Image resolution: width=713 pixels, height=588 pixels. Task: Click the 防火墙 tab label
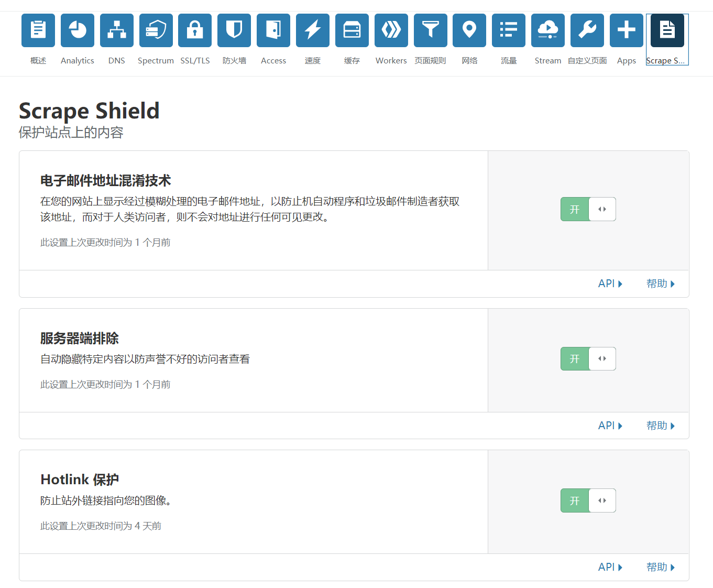coord(234,61)
